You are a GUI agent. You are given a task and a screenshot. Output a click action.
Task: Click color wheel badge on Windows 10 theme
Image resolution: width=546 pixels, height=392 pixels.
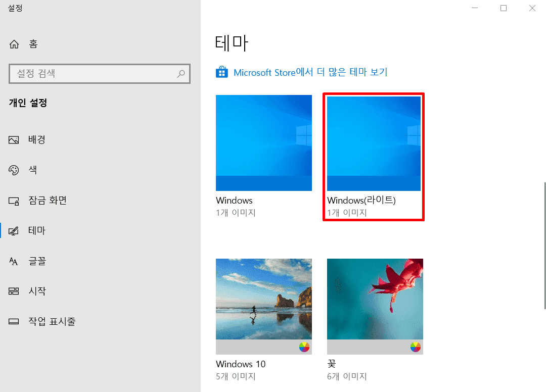(x=304, y=347)
